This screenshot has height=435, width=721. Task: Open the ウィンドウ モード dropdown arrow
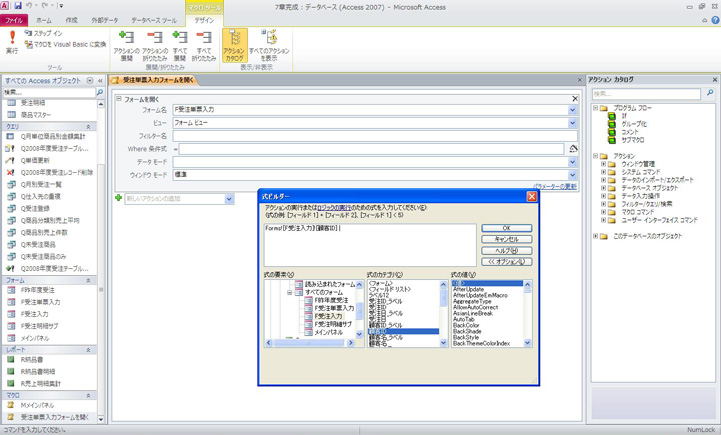pos(572,175)
